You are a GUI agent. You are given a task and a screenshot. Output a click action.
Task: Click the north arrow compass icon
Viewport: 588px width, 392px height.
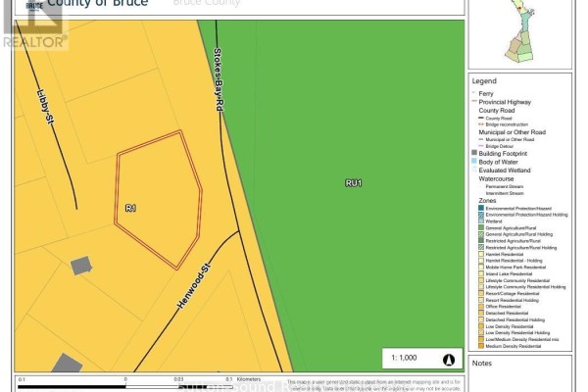pos(449,360)
